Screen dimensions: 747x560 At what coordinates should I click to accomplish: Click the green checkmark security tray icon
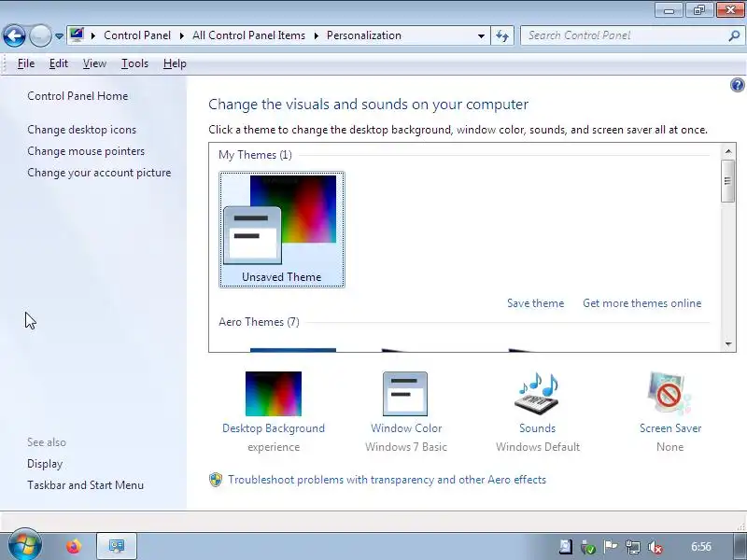tap(588, 547)
